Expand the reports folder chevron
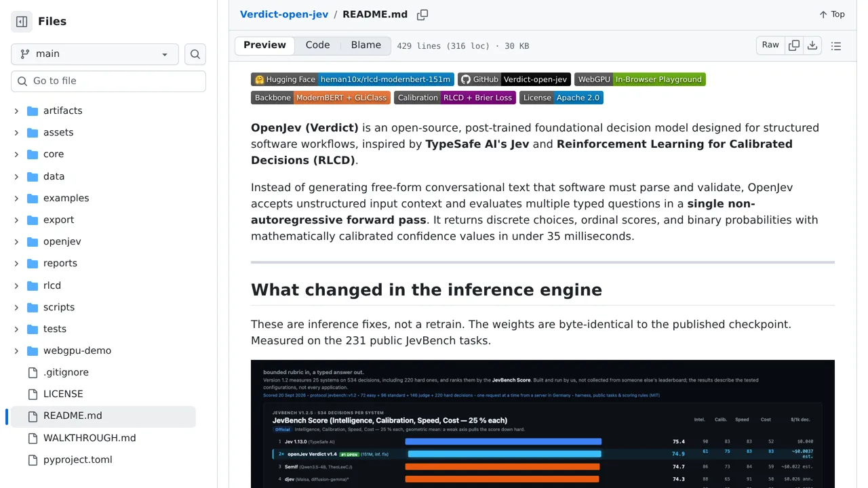Screen dimensions: 868x488 [16, 263]
